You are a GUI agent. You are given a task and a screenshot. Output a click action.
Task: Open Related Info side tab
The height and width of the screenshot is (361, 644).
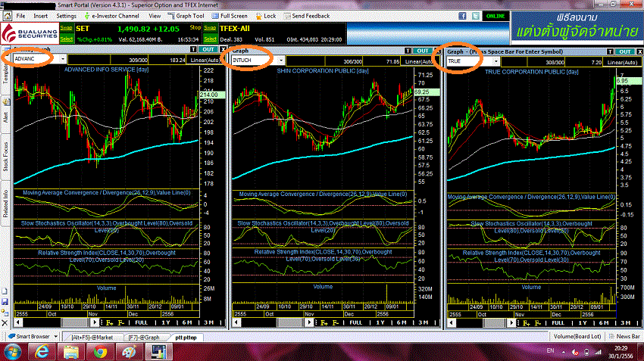(5, 204)
